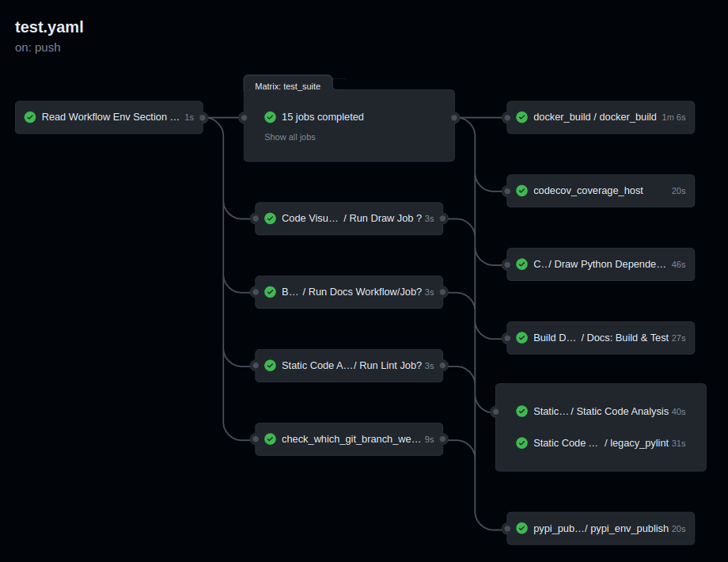The height and width of the screenshot is (562, 728).
Task: Click the green check on 15 jobs completed
Action: pos(270,116)
